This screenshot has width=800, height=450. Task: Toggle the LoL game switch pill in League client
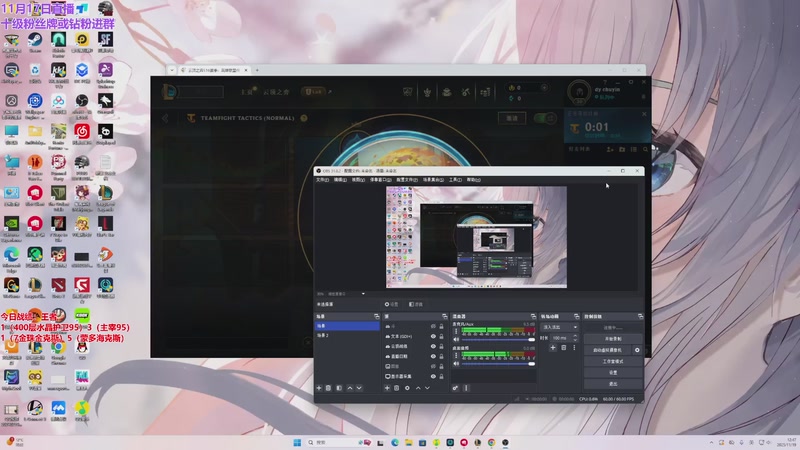click(x=313, y=92)
